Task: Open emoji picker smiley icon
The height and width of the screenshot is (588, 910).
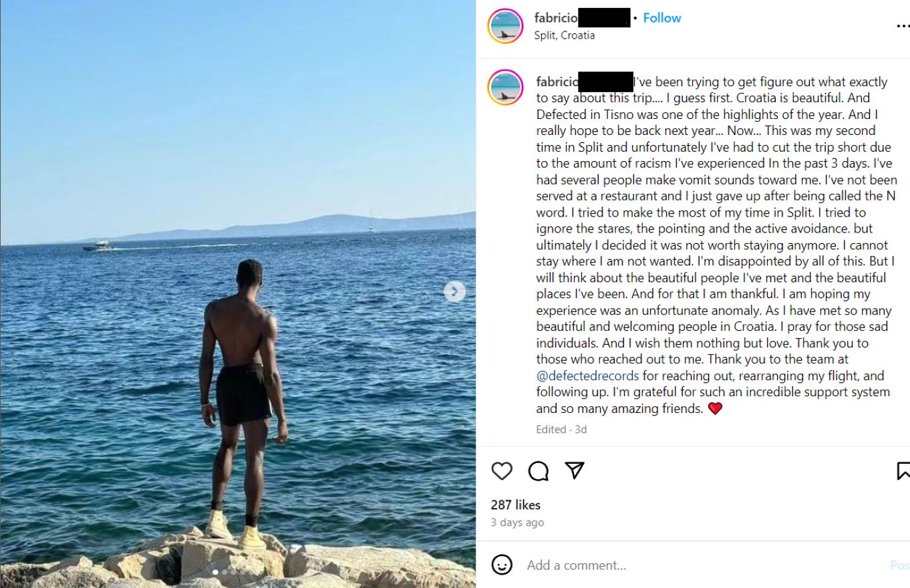Action: coord(502,565)
